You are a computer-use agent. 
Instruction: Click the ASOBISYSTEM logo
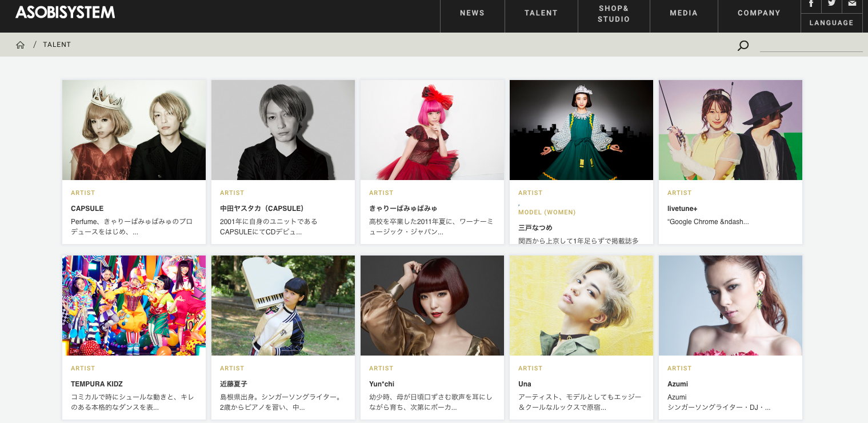pyautogui.click(x=65, y=13)
